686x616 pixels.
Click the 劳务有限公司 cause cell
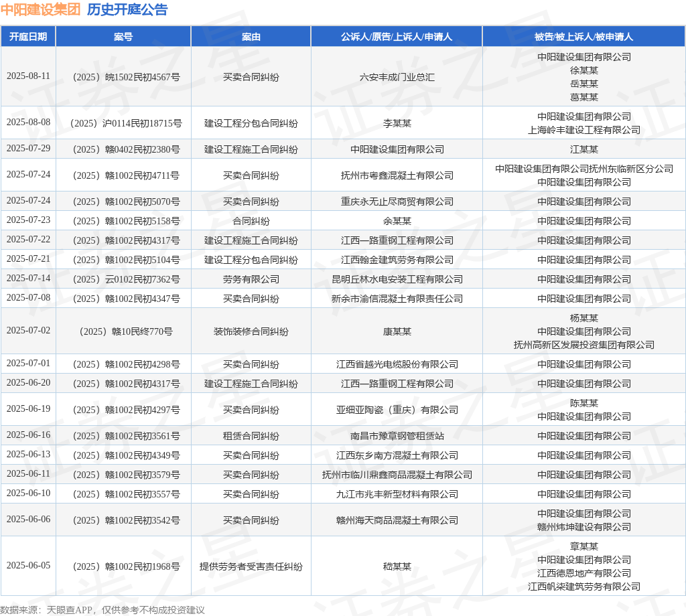click(x=251, y=279)
